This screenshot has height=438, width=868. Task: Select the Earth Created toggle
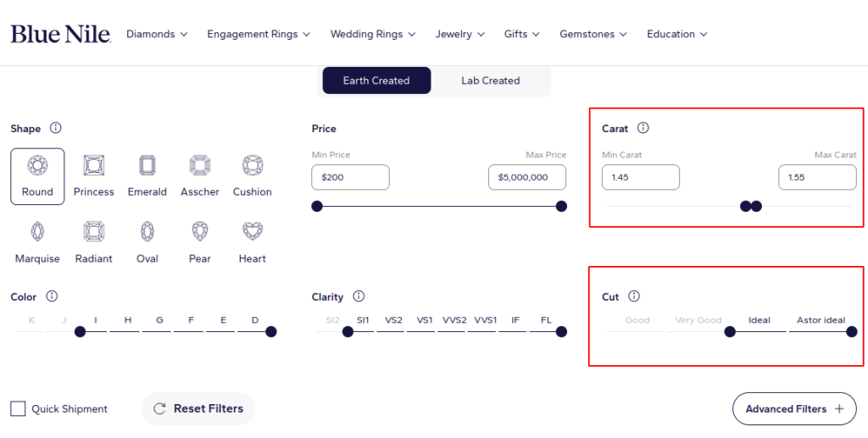point(376,80)
